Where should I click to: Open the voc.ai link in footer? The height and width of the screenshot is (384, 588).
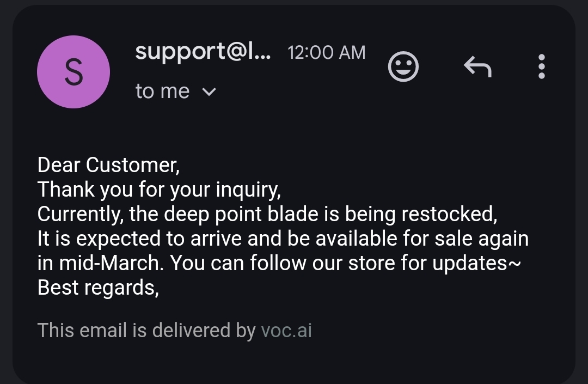point(286,331)
